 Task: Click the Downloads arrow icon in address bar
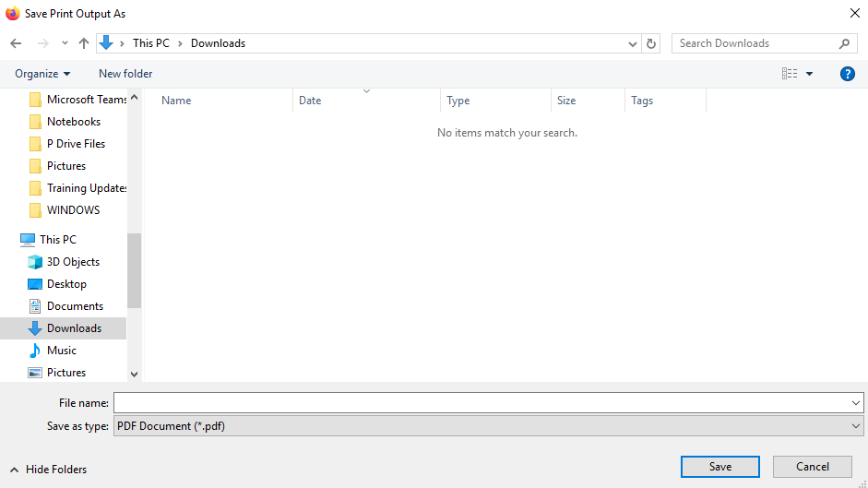pyautogui.click(x=106, y=42)
